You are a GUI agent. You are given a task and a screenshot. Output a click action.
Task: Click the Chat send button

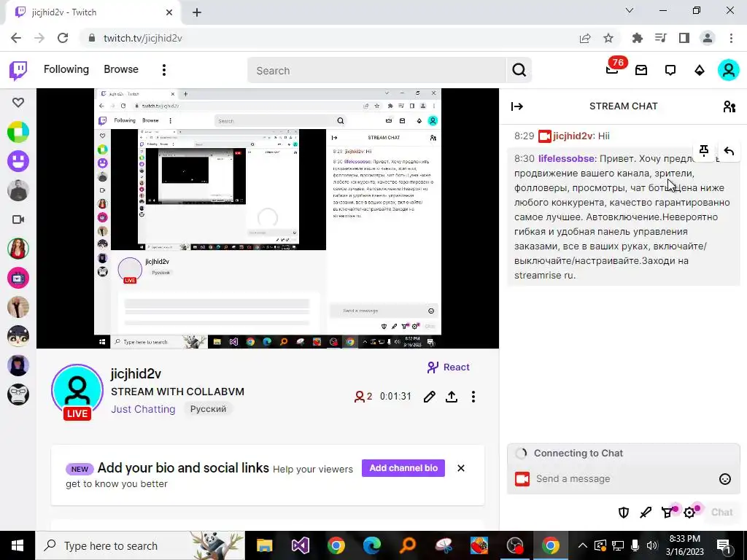721,513
